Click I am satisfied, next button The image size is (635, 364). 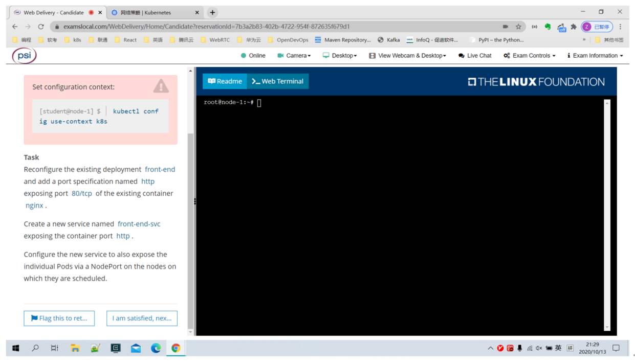pyautogui.click(x=142, y=318)
